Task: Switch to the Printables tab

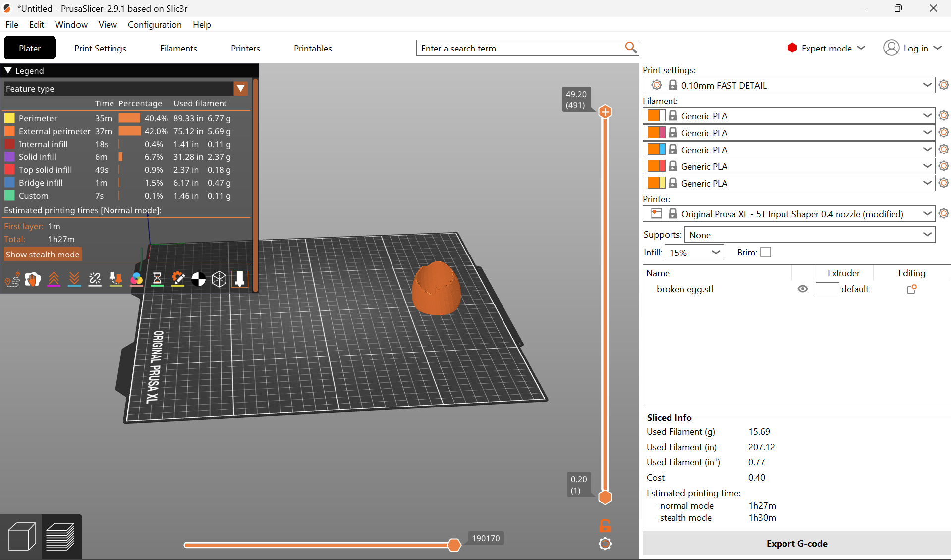Action: (313, 48)
